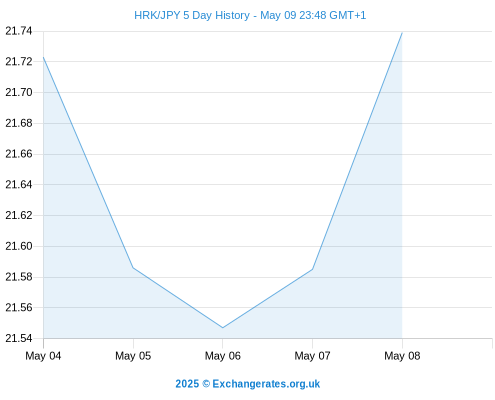Click the 21.56 y-axis label

(x=19, y=307)
